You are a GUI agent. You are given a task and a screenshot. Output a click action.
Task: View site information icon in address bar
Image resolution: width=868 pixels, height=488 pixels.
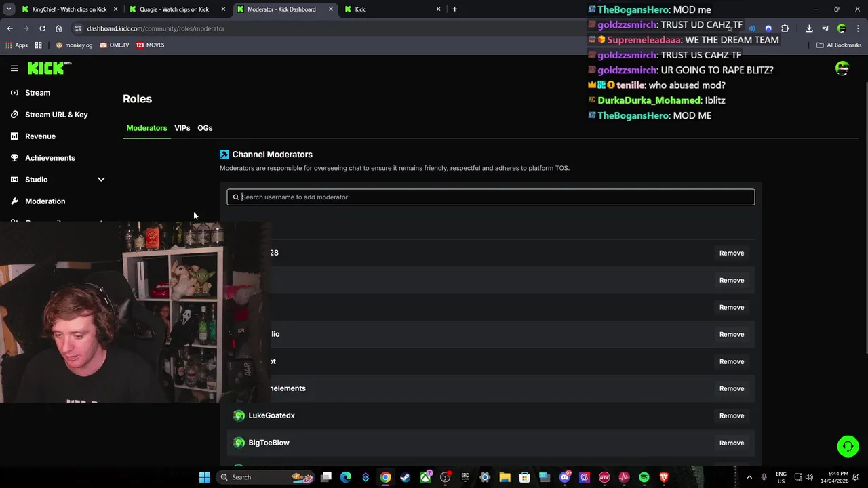78,28
